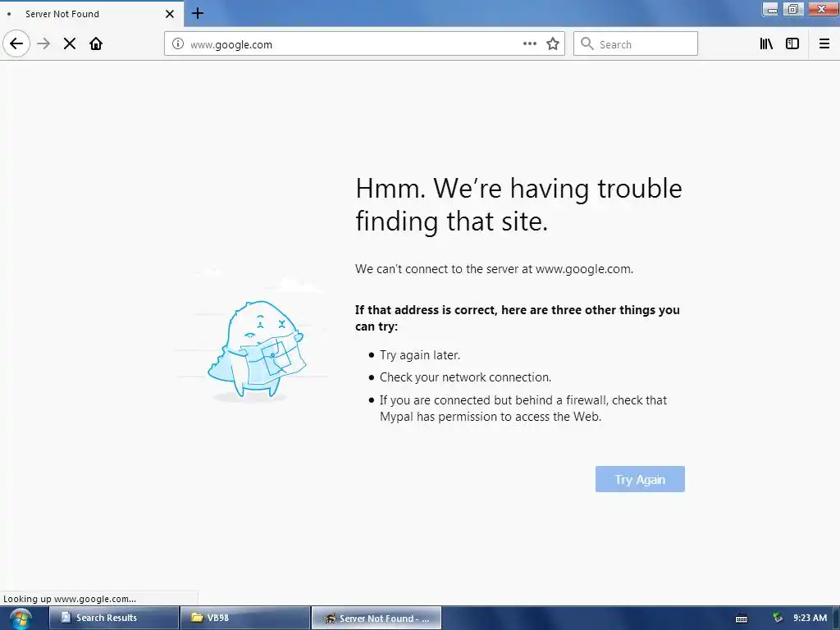Click the 'Try again later.' bullet
This screenshot has width=840, height=630.
(420, 355)
